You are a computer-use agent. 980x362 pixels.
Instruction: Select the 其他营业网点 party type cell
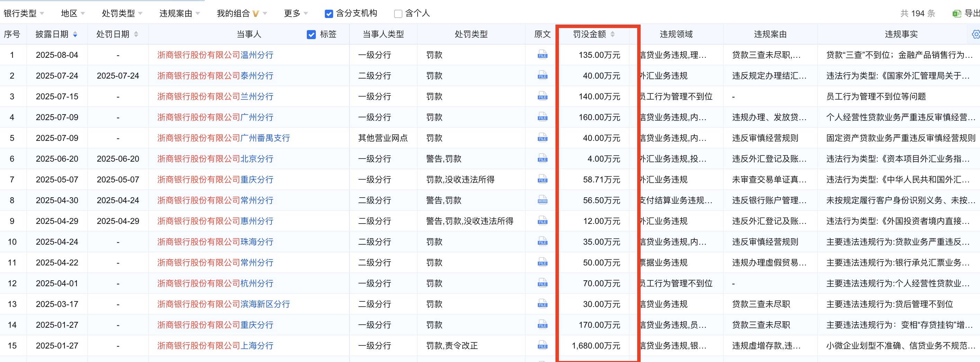pyautogui.click(x=383, y=138)
